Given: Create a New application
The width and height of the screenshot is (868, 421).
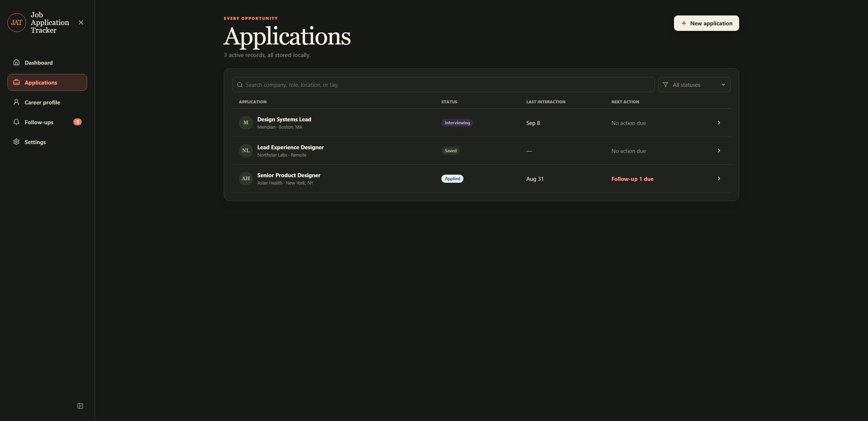Looking at the screenshot, I should click(706, 23).
